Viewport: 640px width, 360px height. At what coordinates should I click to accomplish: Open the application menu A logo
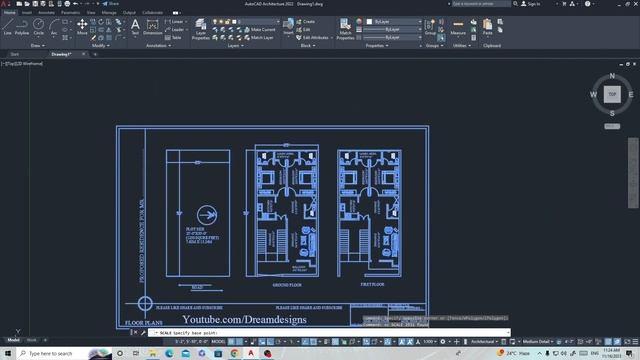coord(4,4)
